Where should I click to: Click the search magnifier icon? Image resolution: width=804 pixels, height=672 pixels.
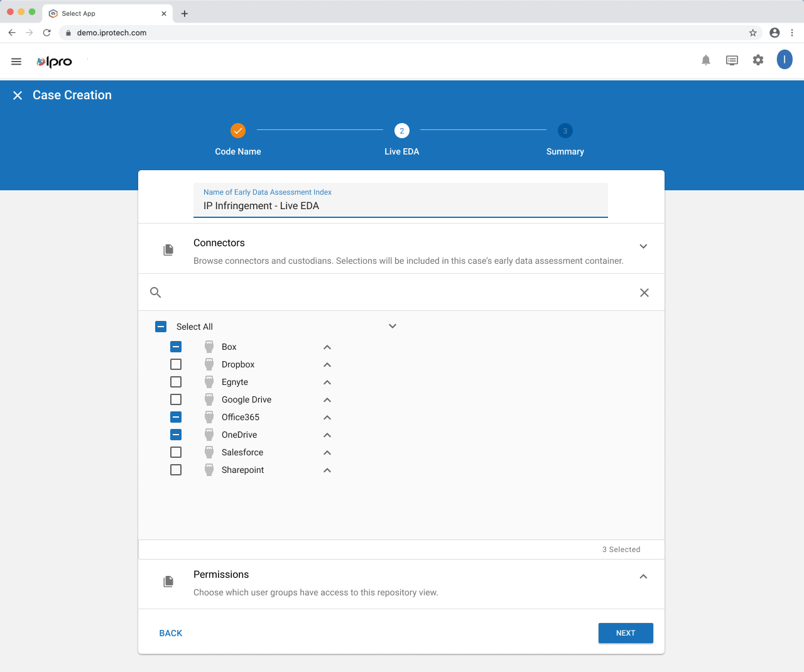(155, 292)
